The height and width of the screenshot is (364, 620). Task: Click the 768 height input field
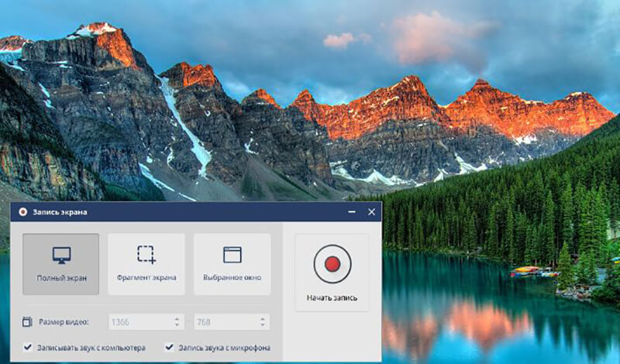pos(225,321)
